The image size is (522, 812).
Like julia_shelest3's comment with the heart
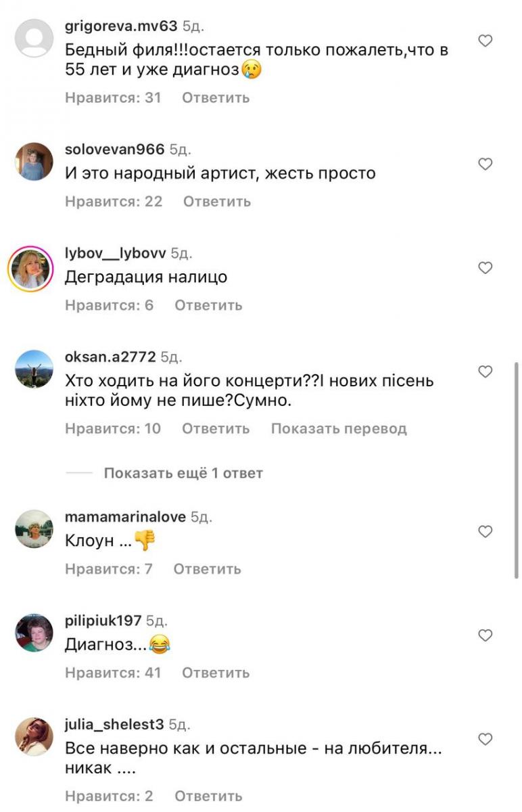pyautogui.click(x=485, y=740)
